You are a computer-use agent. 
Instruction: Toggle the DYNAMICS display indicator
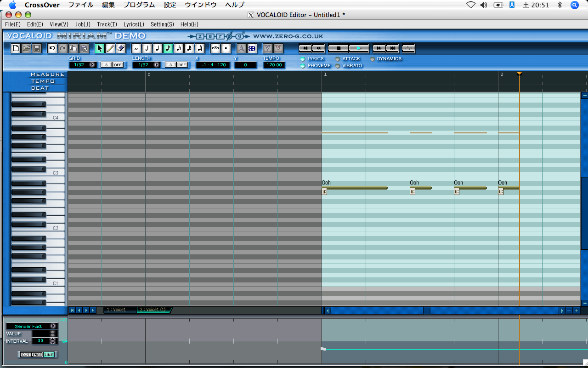(x=372, y=59)
